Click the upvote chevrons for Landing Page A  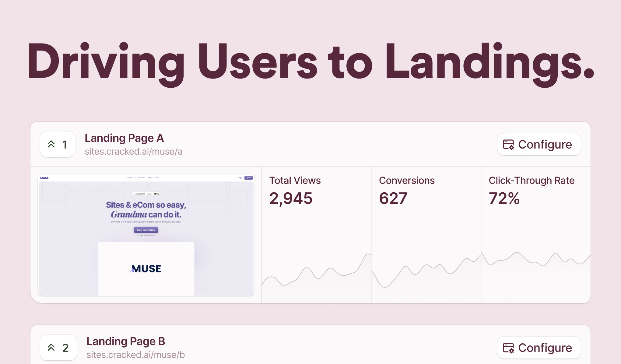tap(51, 144)
